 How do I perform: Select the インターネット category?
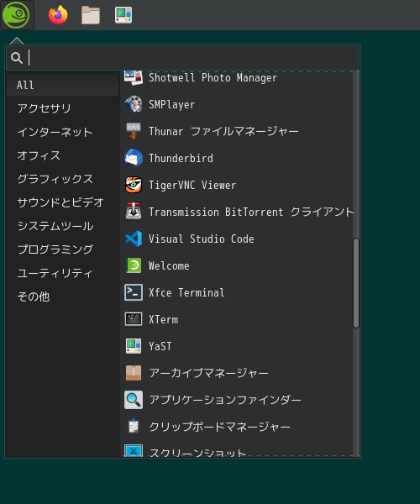(62, 132)
